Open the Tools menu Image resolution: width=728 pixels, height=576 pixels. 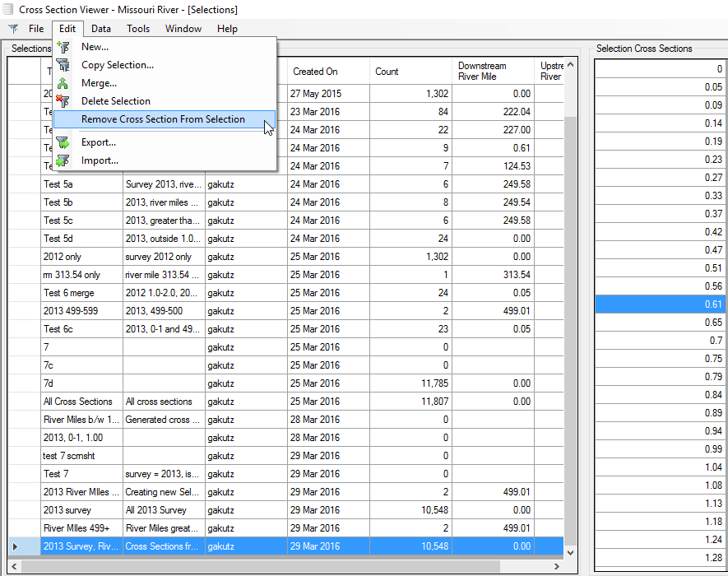point(138,29)
